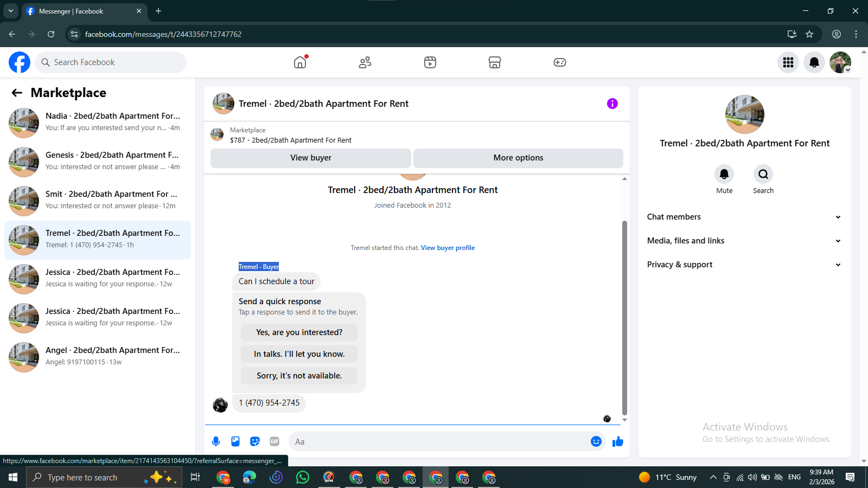
Task: Click the Facebook logo
Action: pos(20,62)
